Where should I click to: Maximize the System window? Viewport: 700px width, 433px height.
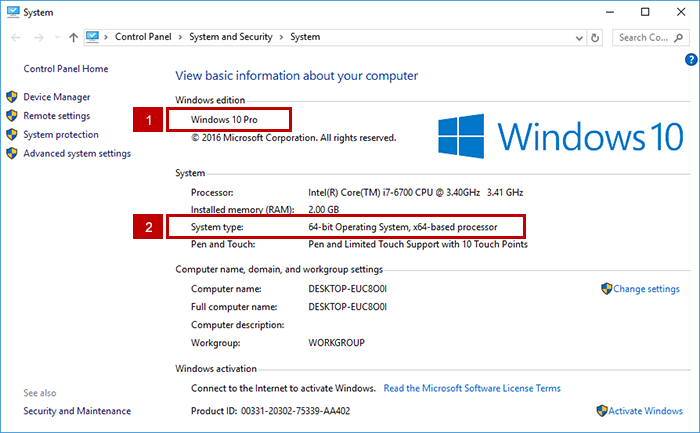point(645,12)
